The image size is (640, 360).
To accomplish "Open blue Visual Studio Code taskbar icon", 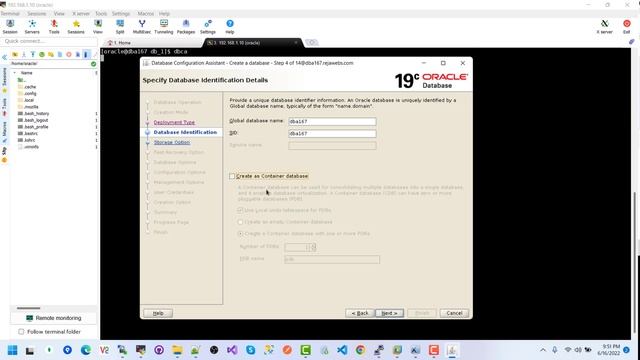I will 342,350.
